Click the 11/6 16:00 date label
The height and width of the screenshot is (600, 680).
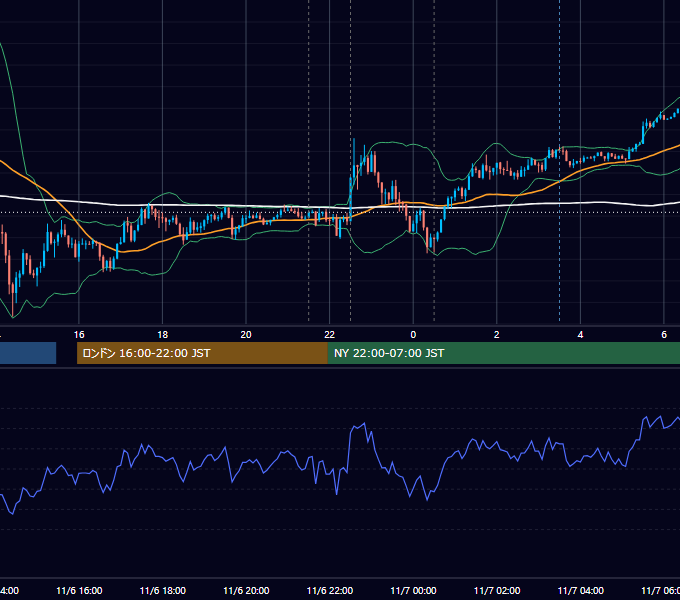[x=79, y=591]
